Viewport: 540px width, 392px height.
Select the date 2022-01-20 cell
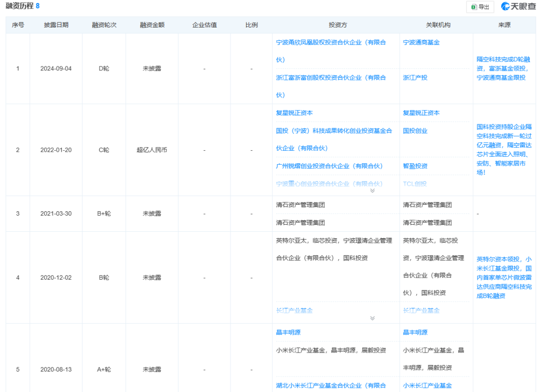pos(56,150)
